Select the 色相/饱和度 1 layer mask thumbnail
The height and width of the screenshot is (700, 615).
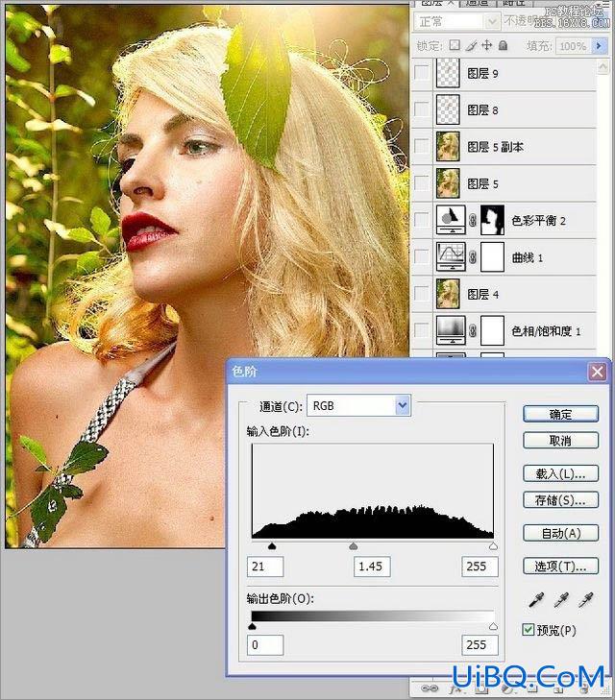pyautogui.click(x=492, y=331)
